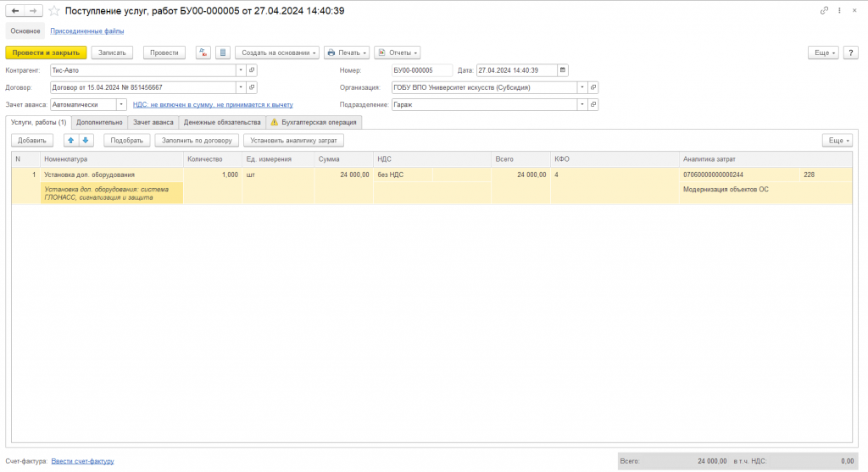The image size is (868, 472).
Task: Select the Установка доп. оборудования cell
Action: pos(112,175)
